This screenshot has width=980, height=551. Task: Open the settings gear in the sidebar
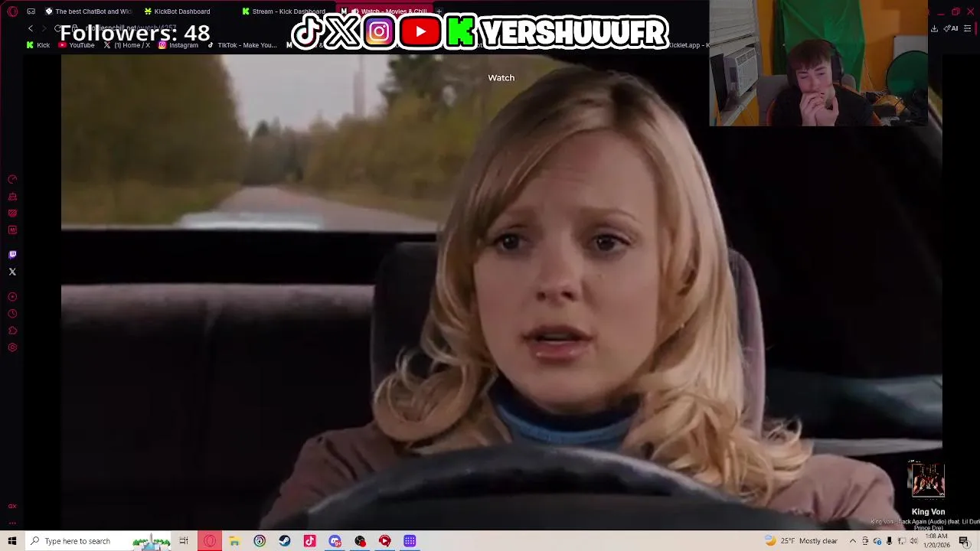tap(12, 347)
